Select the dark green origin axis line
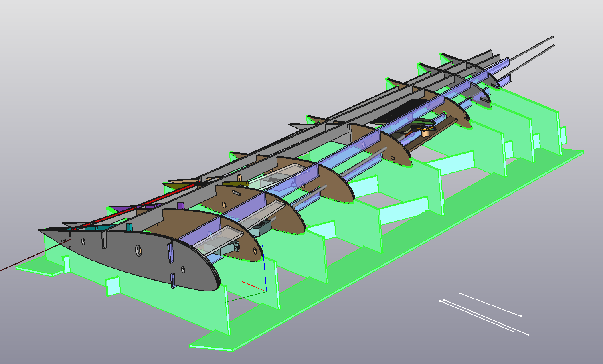Image resolution: width=603 pixels, height=364 pixels. click(245, 297)
